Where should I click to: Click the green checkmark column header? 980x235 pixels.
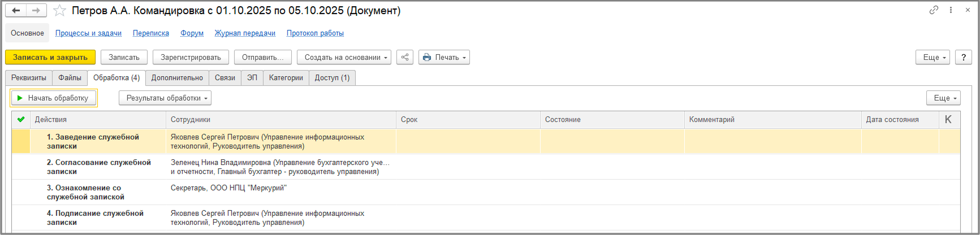21,119
